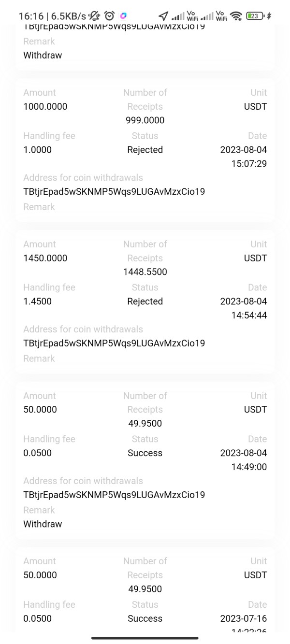The width and height of the screenshot is (290, 644).
Task: Tap withdrawal address in 1000 USDT record
Action: (x=114, y=192)
